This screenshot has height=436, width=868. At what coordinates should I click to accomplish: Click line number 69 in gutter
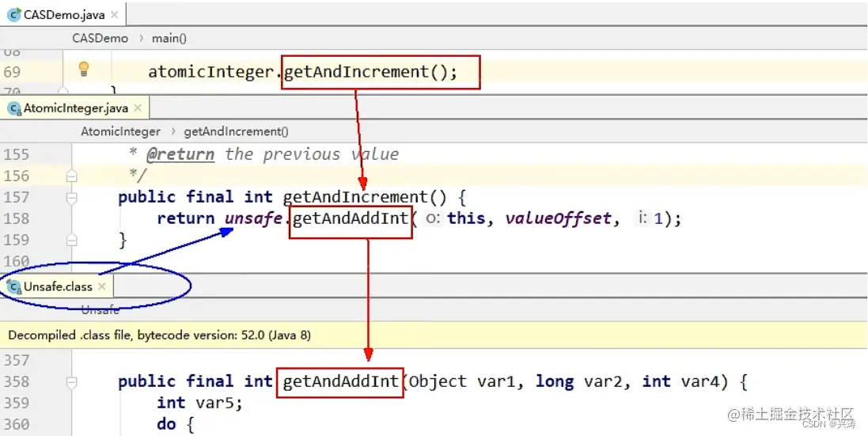[x=12, y=72]
